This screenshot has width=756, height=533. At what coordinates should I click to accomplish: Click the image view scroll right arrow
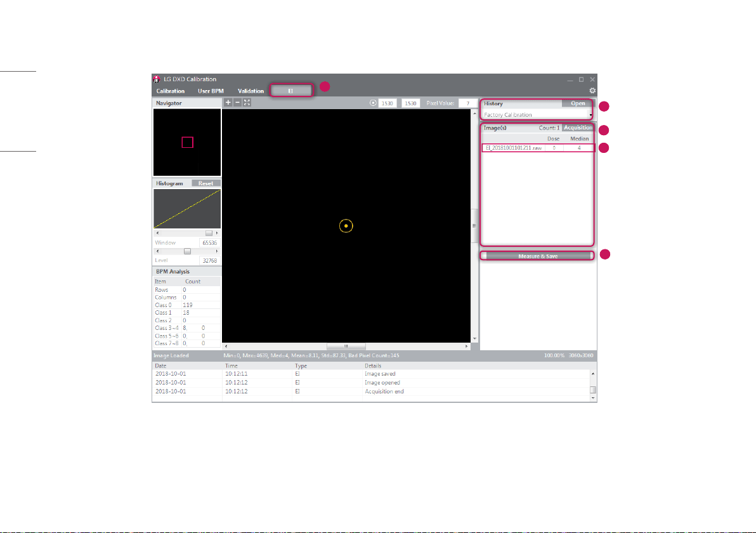[x=466, y=346]
